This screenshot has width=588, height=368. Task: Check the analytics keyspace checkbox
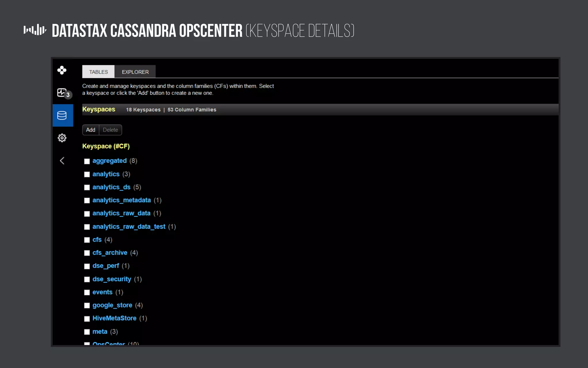click(x=87, y=175)
